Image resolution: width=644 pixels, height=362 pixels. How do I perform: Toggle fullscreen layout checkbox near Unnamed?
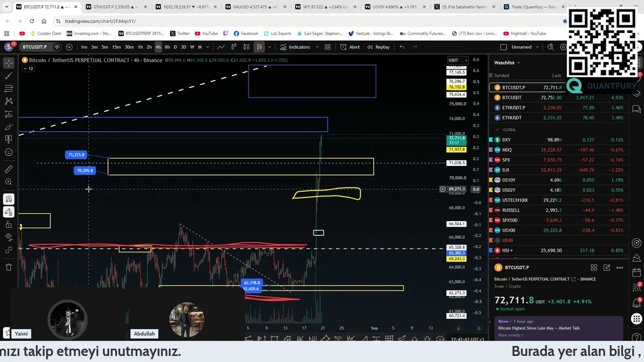(x=504, y=47)
